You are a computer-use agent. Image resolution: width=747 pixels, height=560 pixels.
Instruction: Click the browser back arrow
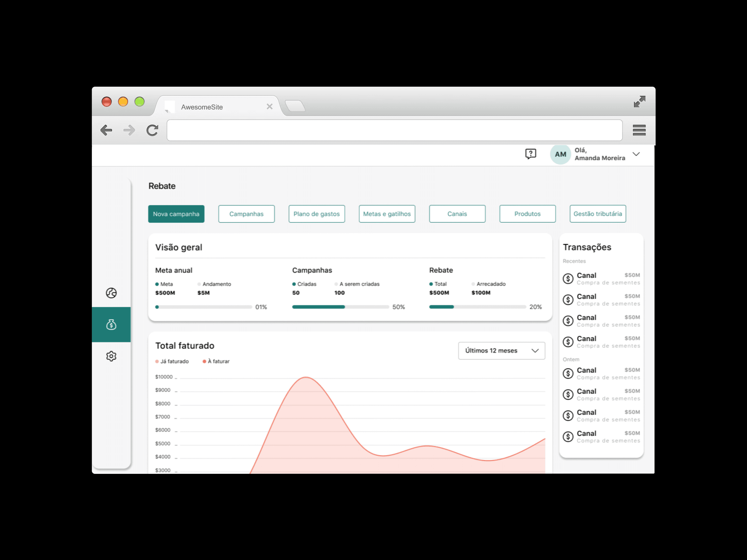(x=106, y=130)
